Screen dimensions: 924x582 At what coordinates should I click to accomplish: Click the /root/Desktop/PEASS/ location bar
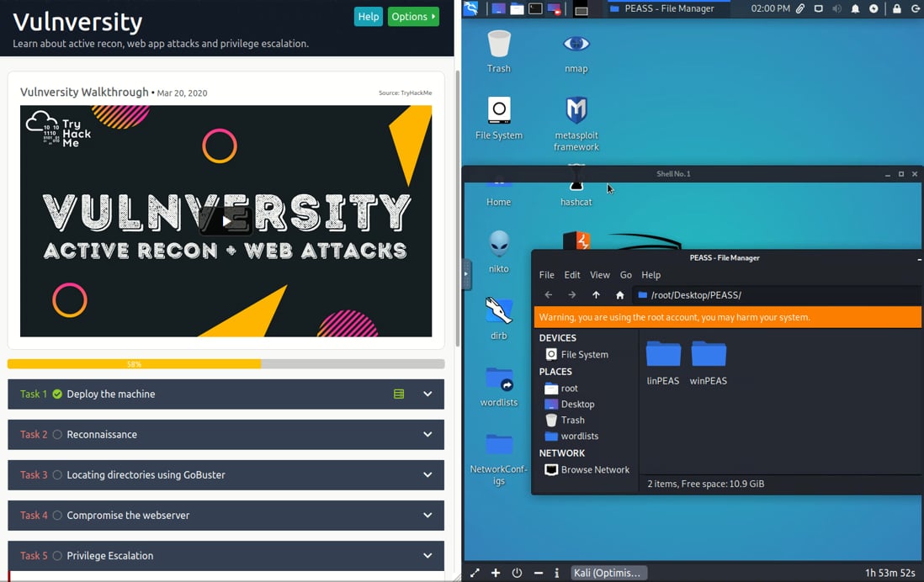point(778,295)
